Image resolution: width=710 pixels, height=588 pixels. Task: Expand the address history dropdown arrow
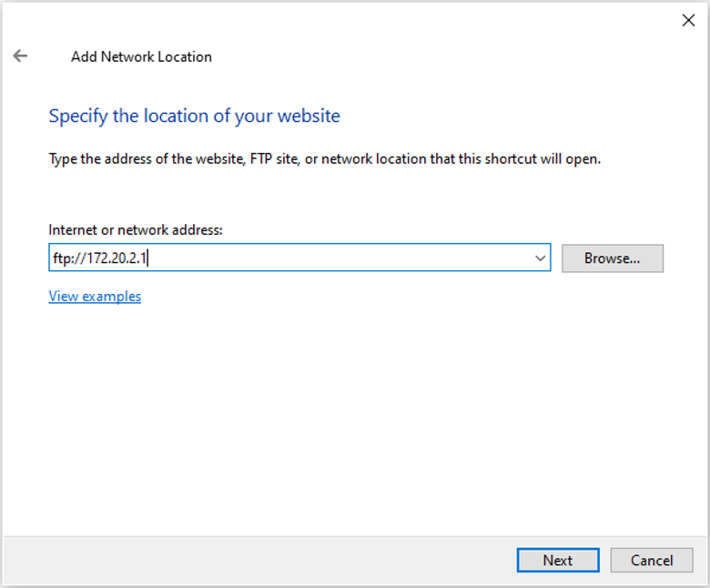pos(540,258)
